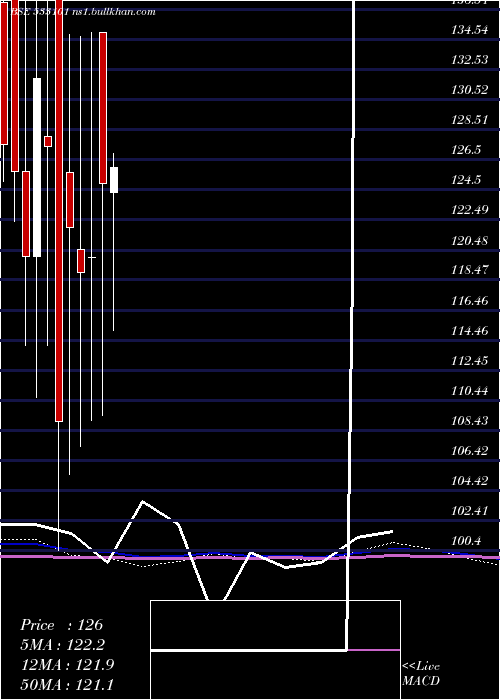The width and height of the screenshot is (500, 700).
Task: Click the 114.46 price axis label
Action: pos(470,331)
